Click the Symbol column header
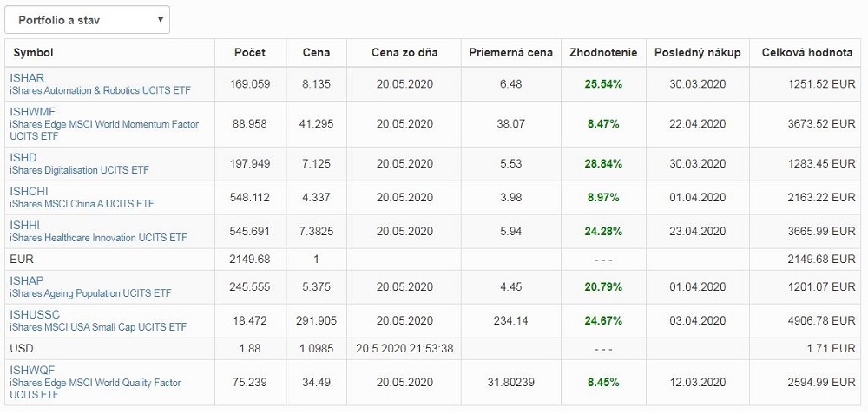The image size is (868, 414). click(33, 53)
